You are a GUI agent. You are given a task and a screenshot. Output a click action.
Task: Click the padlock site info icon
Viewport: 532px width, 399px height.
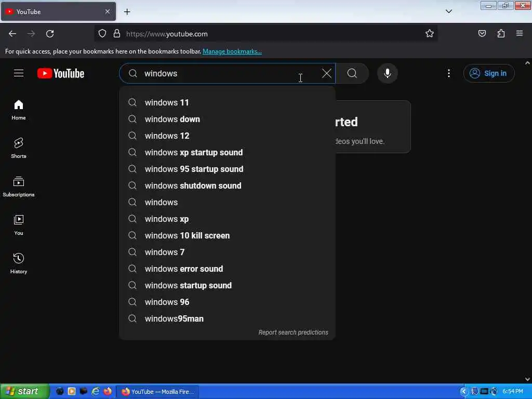(x=117, y=34)
